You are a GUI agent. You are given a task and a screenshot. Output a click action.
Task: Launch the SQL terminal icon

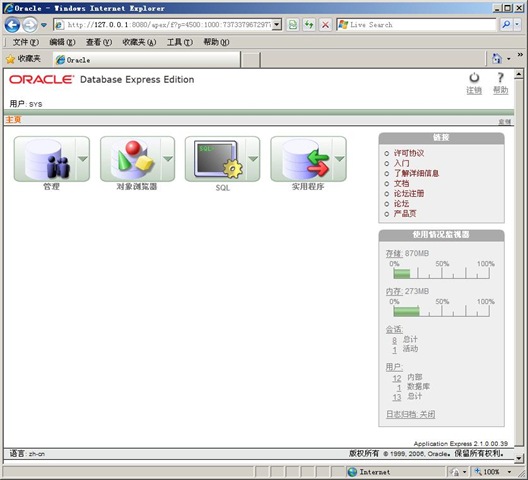pyautogui.click(x=216, y=159)
